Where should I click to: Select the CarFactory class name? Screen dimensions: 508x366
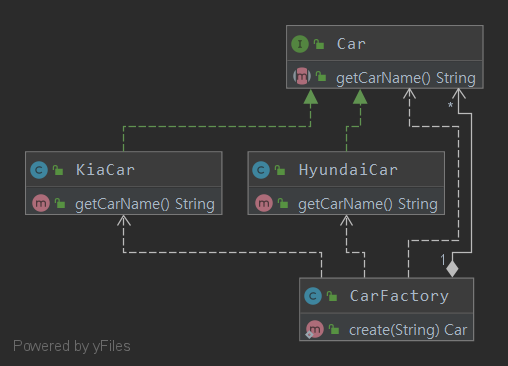pyautogui.click(x=399, y=296)
